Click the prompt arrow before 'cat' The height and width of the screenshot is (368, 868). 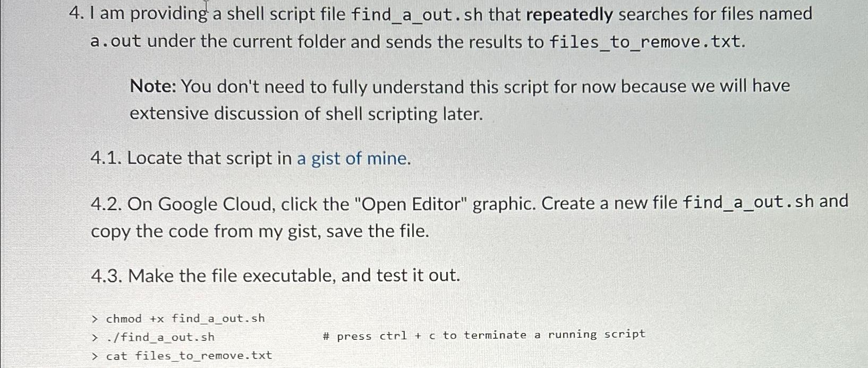point(95,356)
